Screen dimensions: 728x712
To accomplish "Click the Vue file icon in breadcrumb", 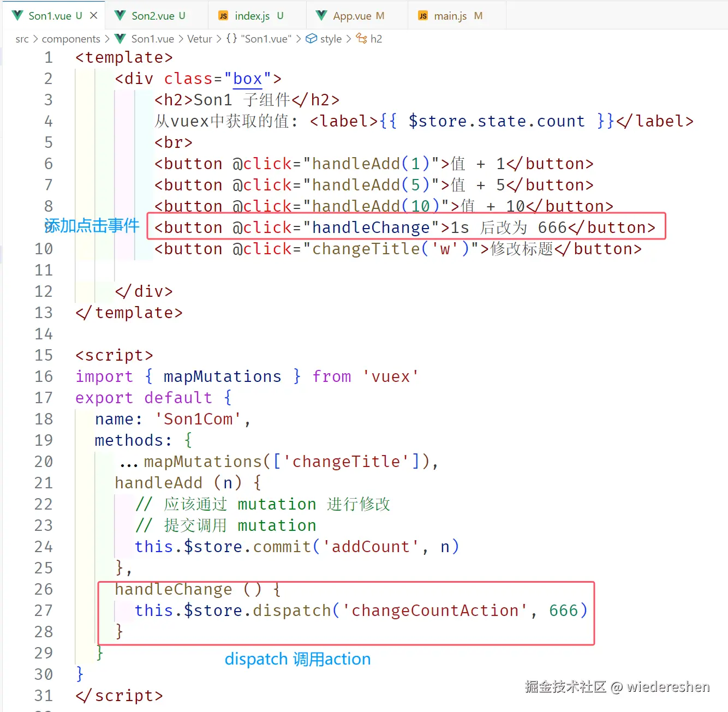I will tap(121, 39).
